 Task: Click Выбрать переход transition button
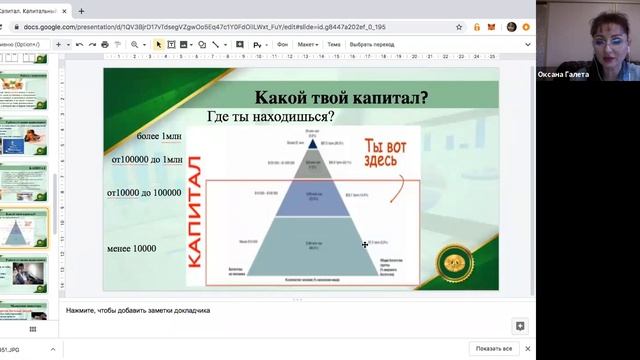pos(372,44)
